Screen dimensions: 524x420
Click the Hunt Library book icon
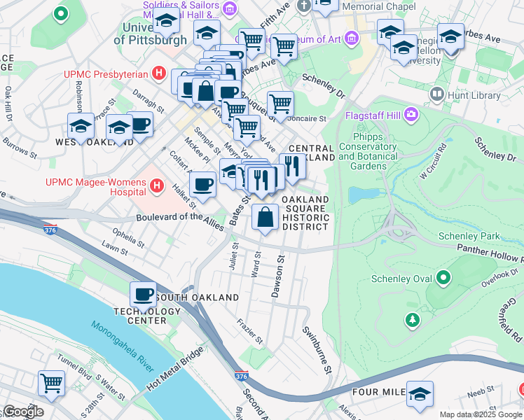(x=436, y=94)
